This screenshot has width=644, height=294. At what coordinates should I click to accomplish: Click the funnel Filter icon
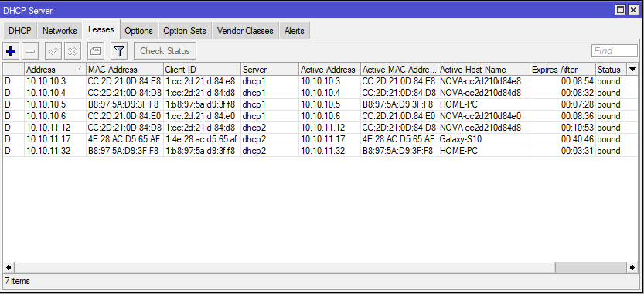coord(119,51)
